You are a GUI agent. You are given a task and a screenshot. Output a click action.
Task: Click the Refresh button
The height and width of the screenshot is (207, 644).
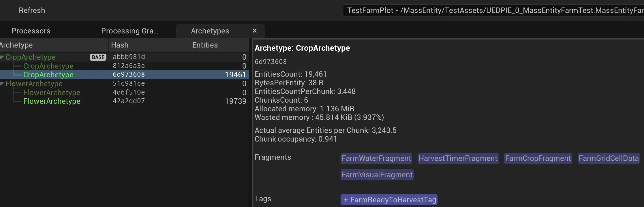pyautogui.click(x=32, y=10)
